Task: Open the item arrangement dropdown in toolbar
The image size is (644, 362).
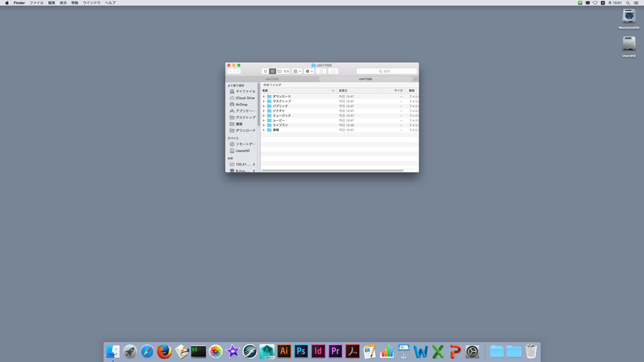Action: [297, 72]
